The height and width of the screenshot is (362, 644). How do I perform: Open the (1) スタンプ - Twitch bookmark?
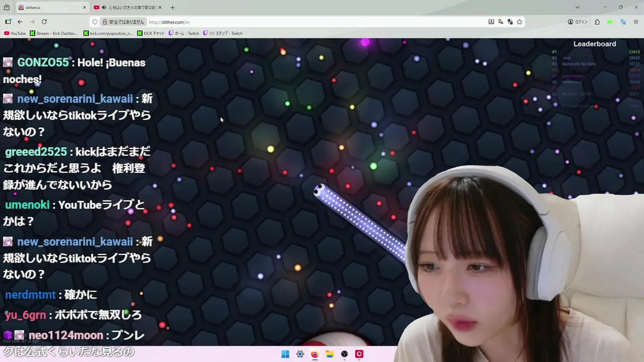click(223, 33)
